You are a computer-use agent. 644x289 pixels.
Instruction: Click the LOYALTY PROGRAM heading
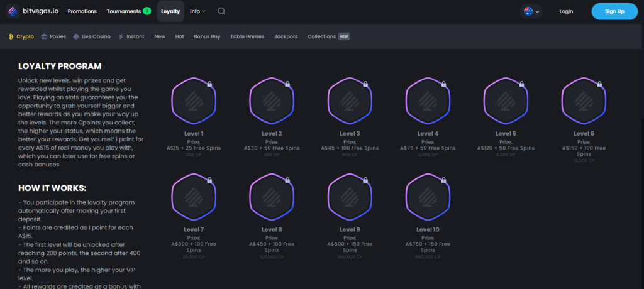(60, 67)
